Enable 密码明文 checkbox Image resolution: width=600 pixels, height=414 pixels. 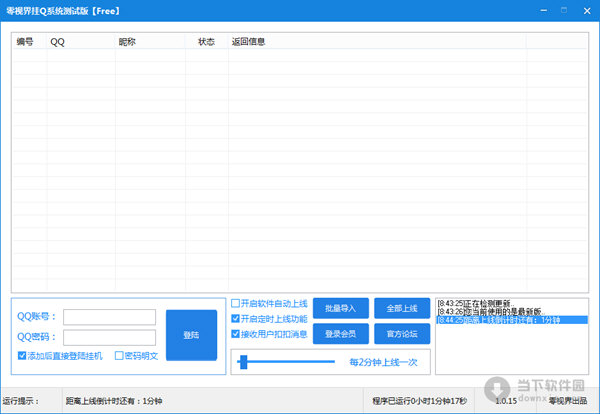(119, 356)
